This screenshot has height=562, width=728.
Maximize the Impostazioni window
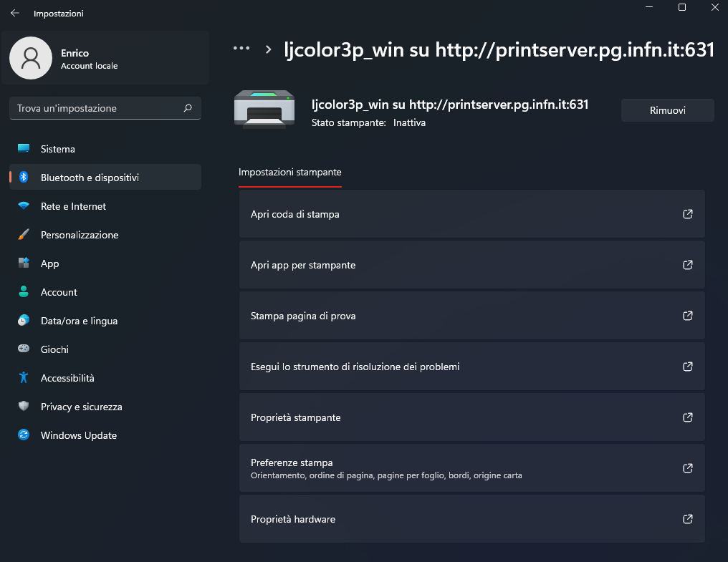[x=682, y=7]
